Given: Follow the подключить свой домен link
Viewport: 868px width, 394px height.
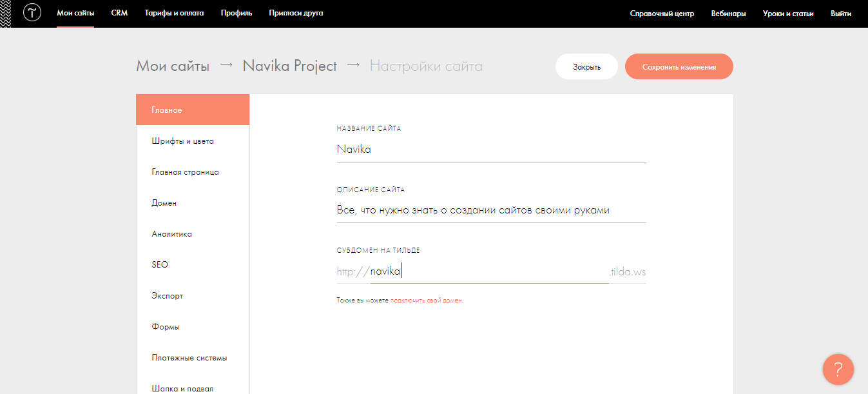Looking at the screenshot, I should (426, 300).
